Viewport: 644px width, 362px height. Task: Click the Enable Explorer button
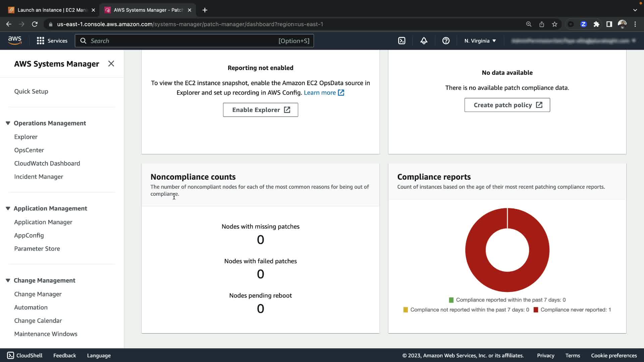point(260,110)
